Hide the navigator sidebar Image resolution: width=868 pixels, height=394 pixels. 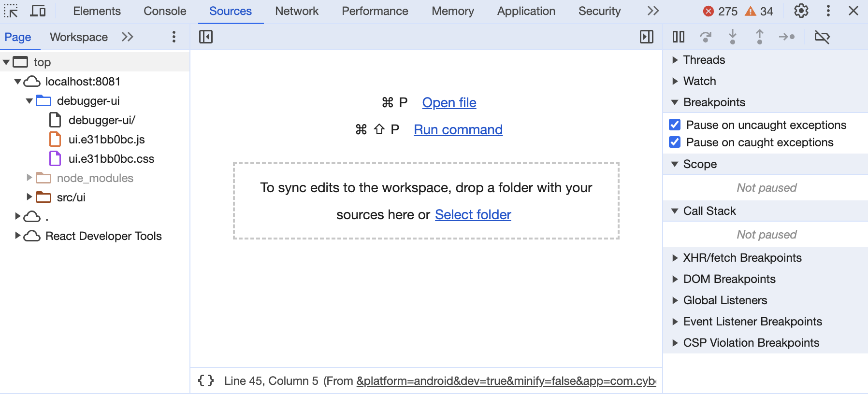(206, 37)
